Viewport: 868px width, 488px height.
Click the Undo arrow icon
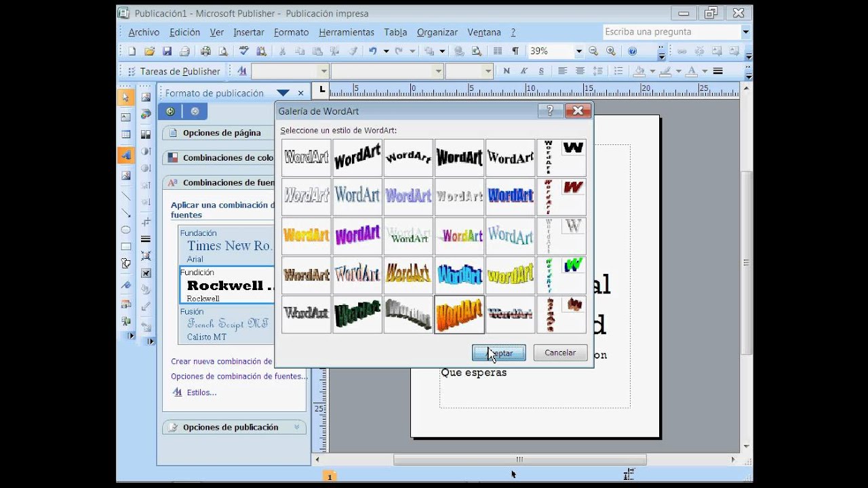(372, 51)
